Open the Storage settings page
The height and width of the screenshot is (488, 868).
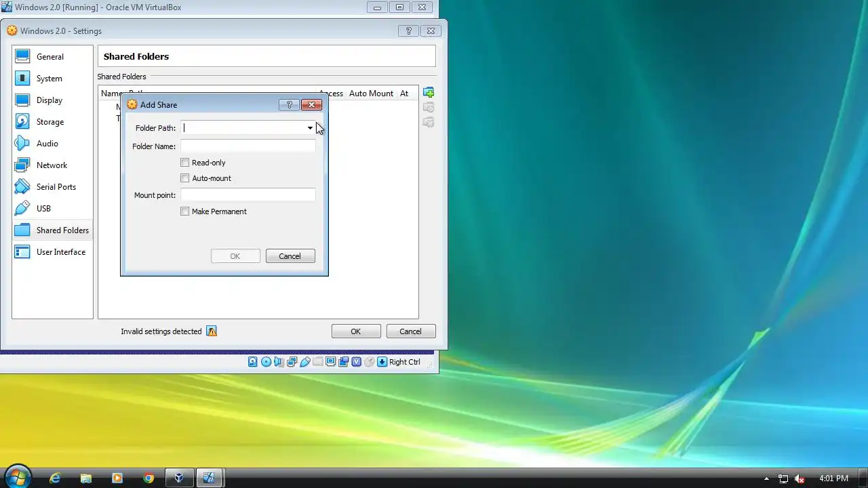52,122
